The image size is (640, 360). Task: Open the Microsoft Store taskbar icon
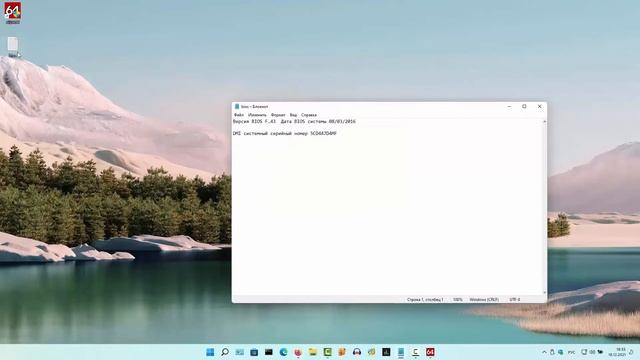pyautogui.click(x=254, y=352)
